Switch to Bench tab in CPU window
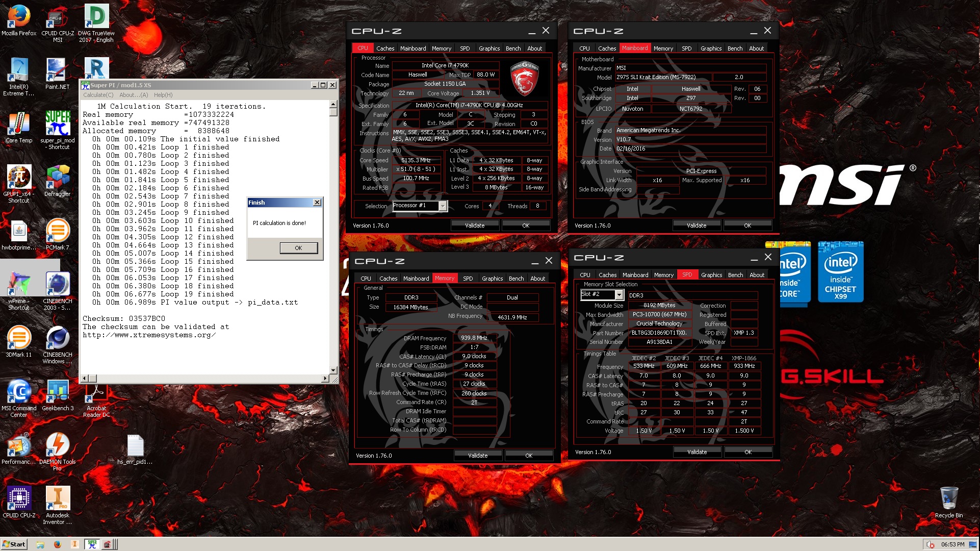The width and height of the screenshot is (980, 551). (513, 48)
